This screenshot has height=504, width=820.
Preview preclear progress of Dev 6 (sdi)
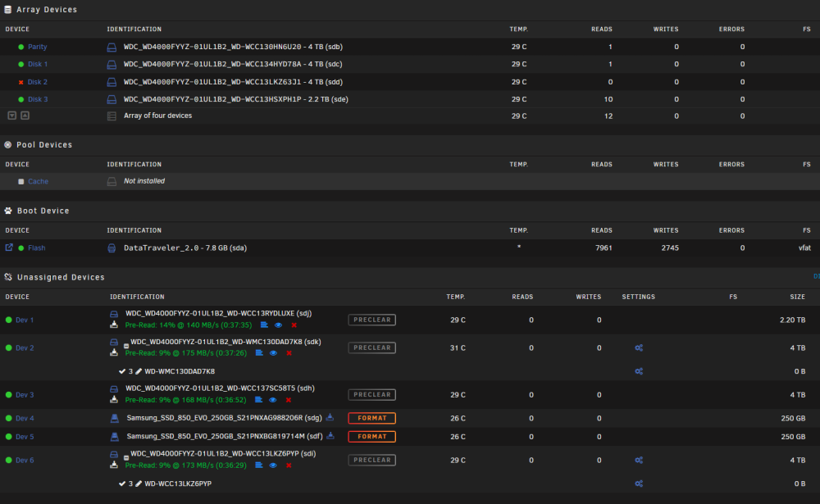coord(273,465)
